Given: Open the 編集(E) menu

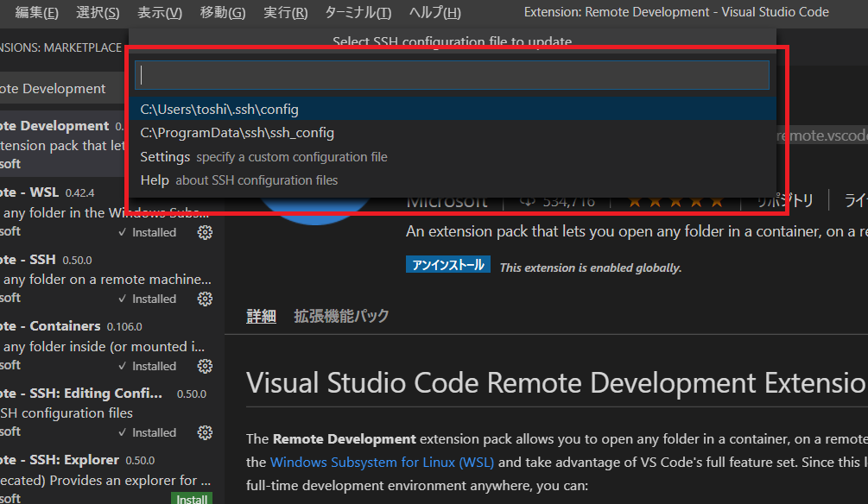Looking at the screenshot, I should [x=36, y=12].
